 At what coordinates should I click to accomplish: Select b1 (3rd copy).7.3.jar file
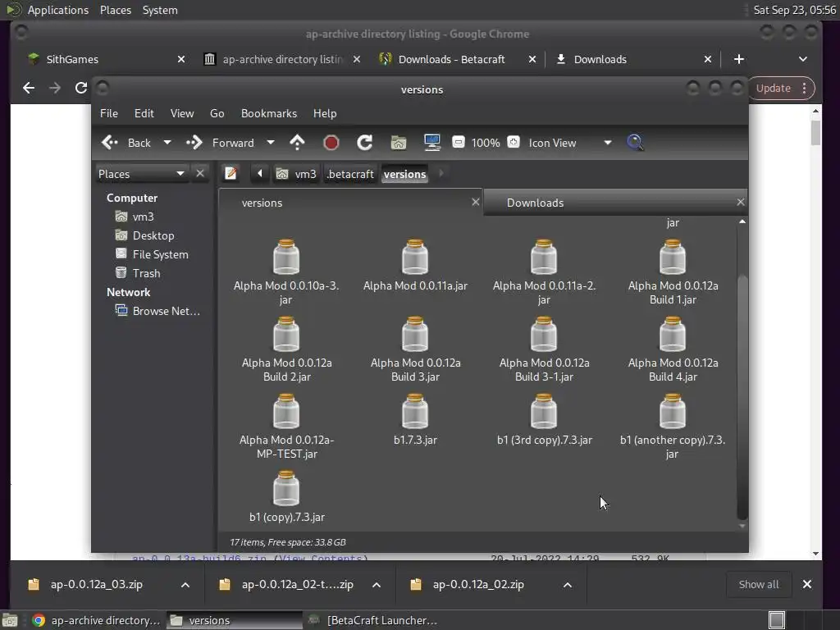click(x=544, y=420)
